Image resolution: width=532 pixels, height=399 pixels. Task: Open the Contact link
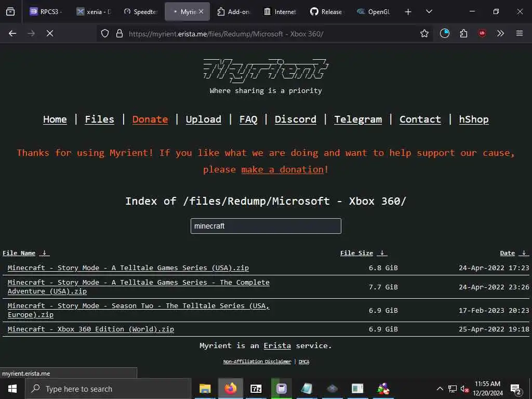[x=420, y=119]
